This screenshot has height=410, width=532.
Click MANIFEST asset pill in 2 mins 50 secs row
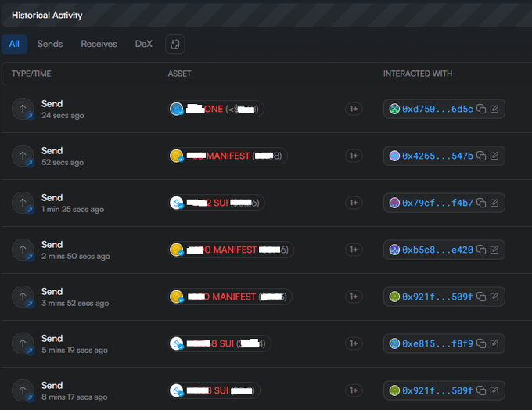[231, 250]
